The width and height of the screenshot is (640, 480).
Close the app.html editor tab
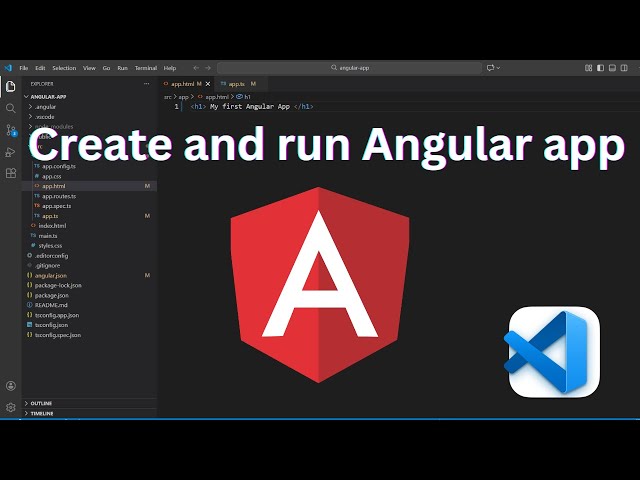pos(208,84)
